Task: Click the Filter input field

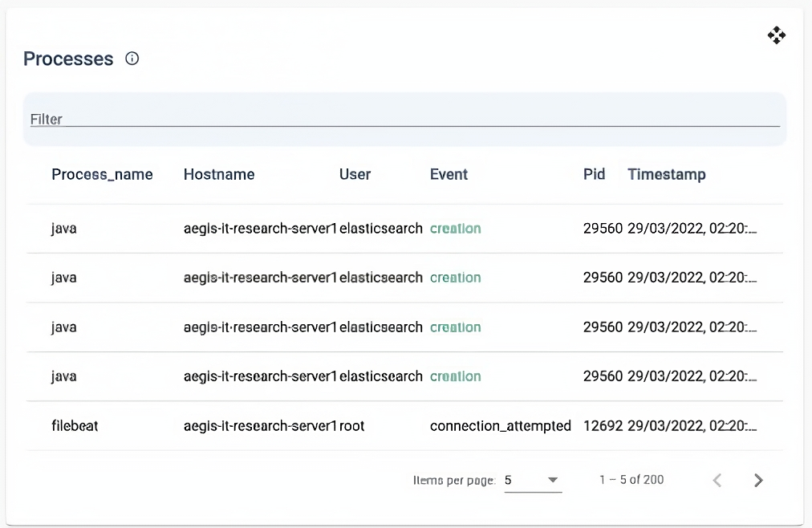Action: coord(404,119)
